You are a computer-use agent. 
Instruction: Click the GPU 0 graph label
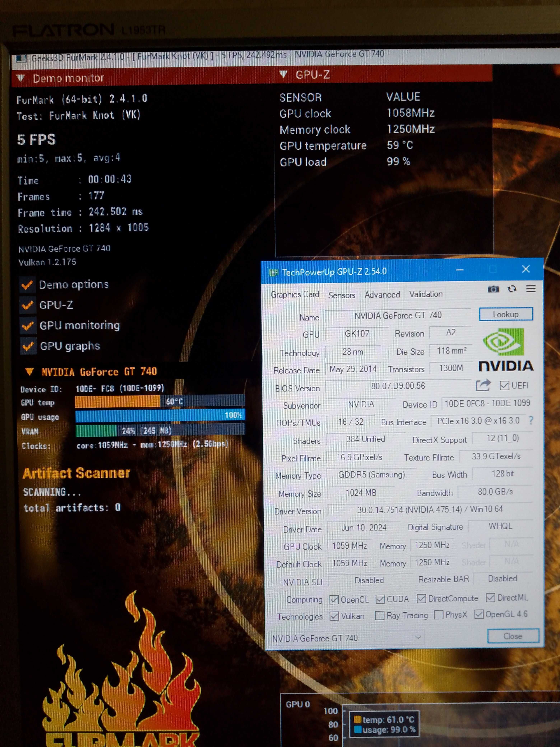pos(298,704)
